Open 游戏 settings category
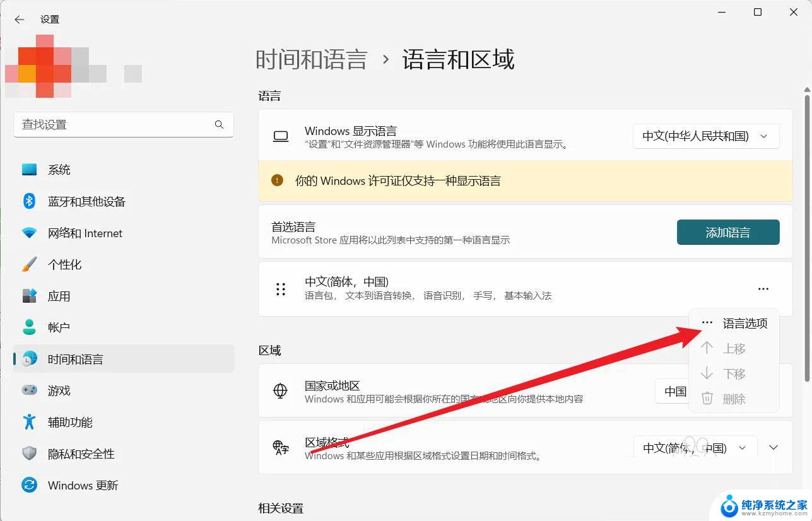Image resolution: width=812 pixels, height=521 pixels. [x=124, y=390]
